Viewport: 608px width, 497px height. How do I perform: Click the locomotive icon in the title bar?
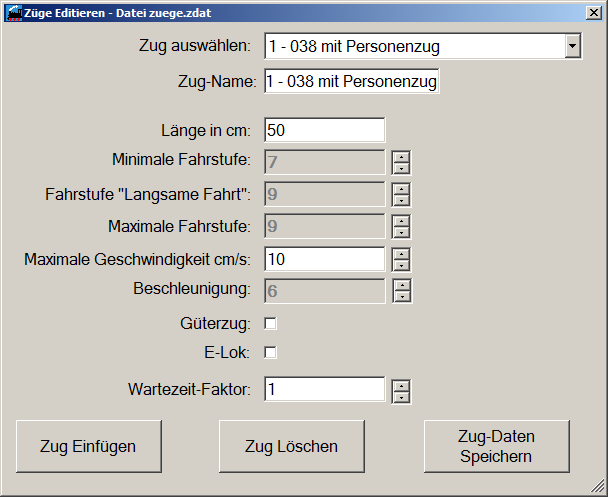coord(14,13)
